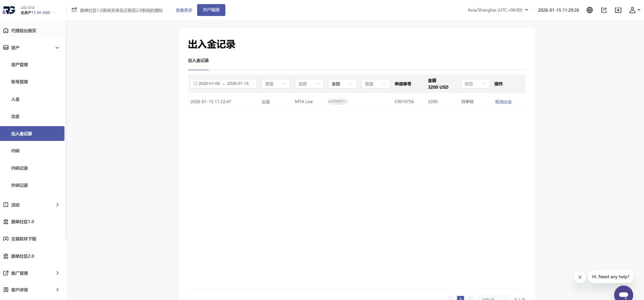Viewport: 644px width, 300px height.
Task: Select 出入金记录 in sidebar
Action: 32,133
